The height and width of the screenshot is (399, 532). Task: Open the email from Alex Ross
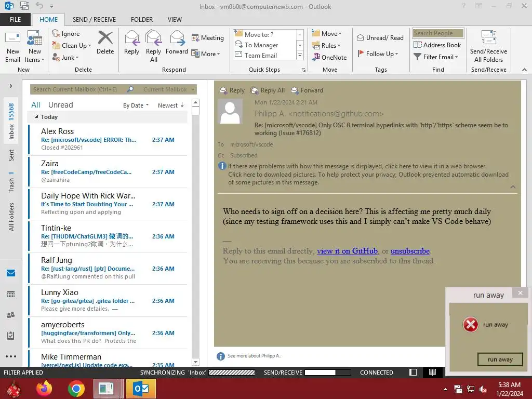[108, 139]
